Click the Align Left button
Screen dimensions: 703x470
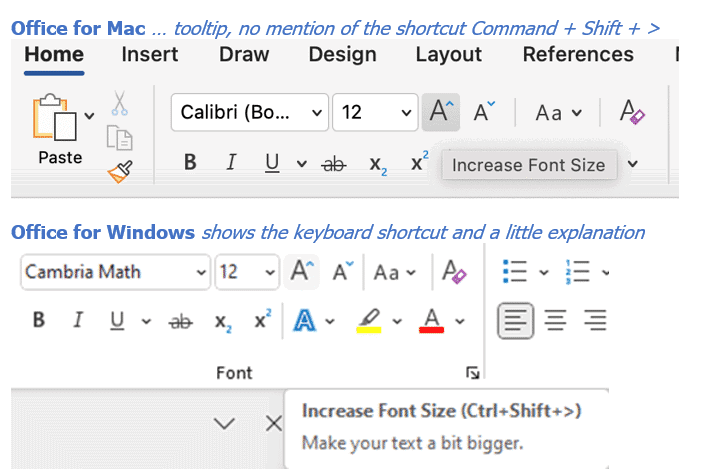pos(515,321)
